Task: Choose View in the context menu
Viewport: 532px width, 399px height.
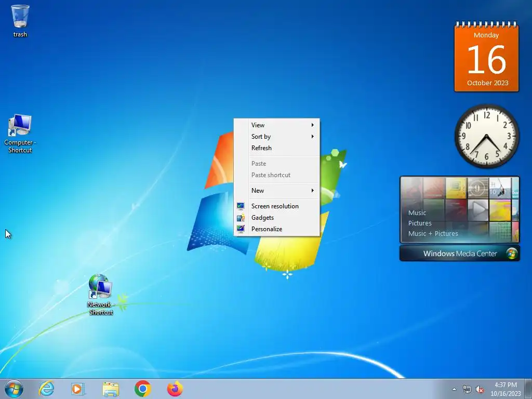Action: coord(276,125)
